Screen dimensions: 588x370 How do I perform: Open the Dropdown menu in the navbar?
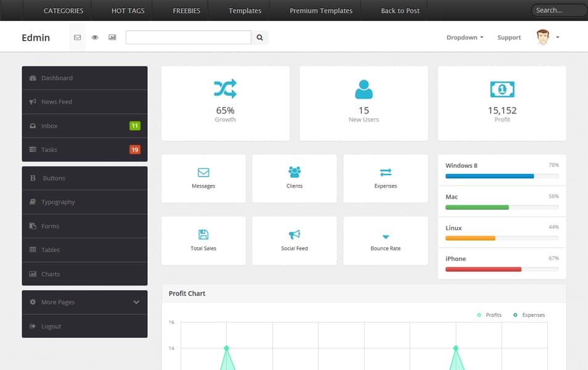464,38
